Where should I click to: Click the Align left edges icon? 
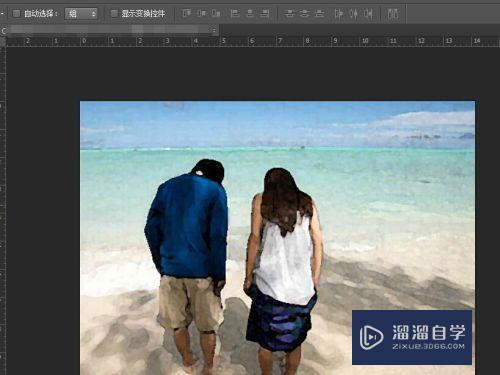click(235, 14)
